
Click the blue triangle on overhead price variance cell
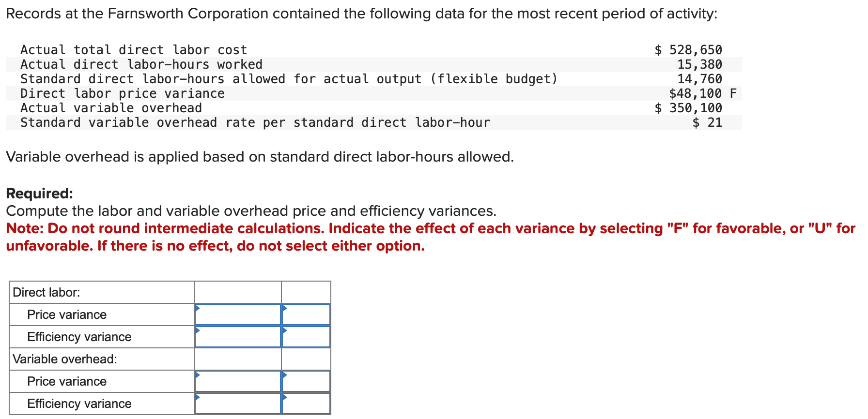click(x=197, y=375)
